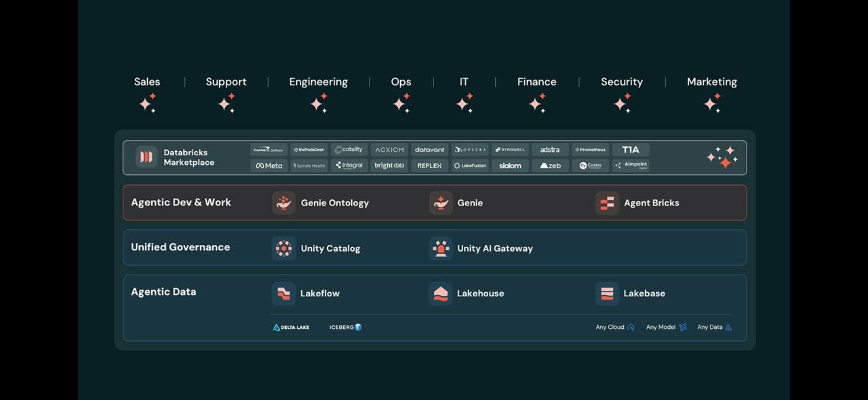Click the Lakebase icon

point(607,294)
